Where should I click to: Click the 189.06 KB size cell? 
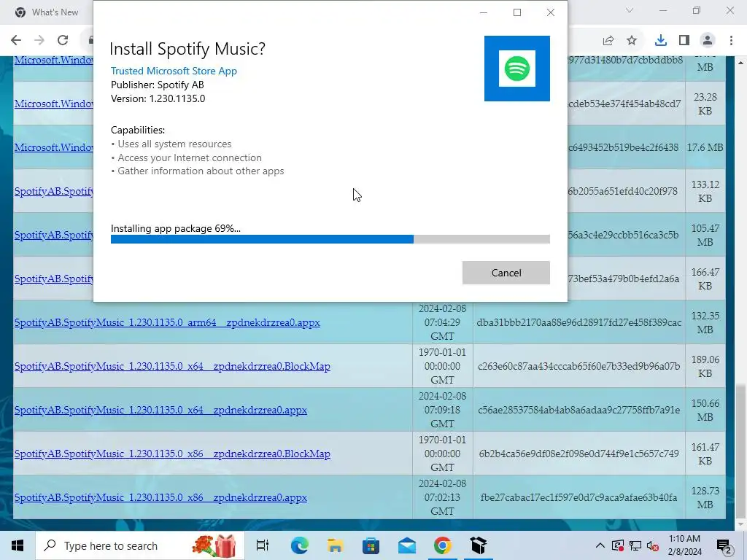(x=705, y=366)
